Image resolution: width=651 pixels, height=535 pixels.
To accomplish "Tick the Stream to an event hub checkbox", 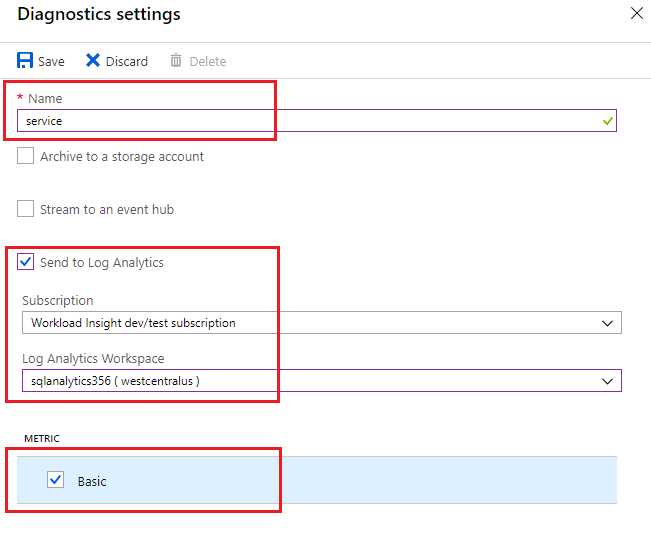I will point(26,209).
